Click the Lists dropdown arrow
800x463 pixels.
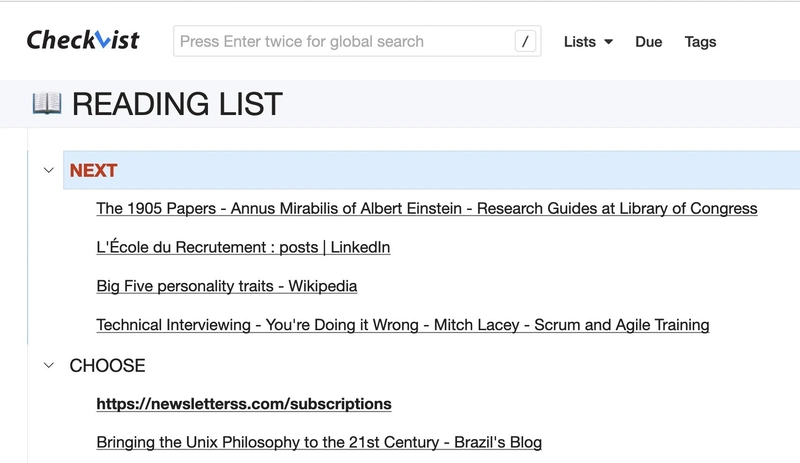(608, 42)
